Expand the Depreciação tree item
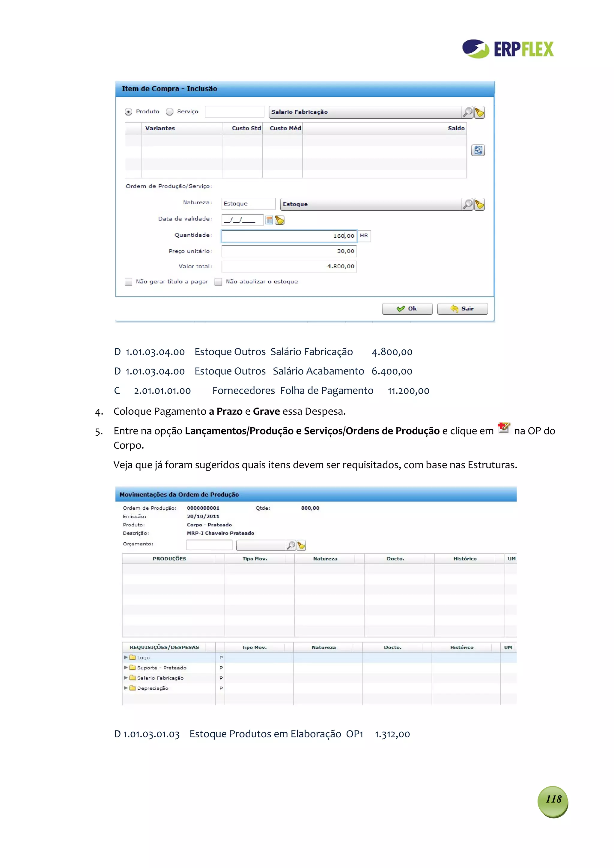 coord(126,688)
